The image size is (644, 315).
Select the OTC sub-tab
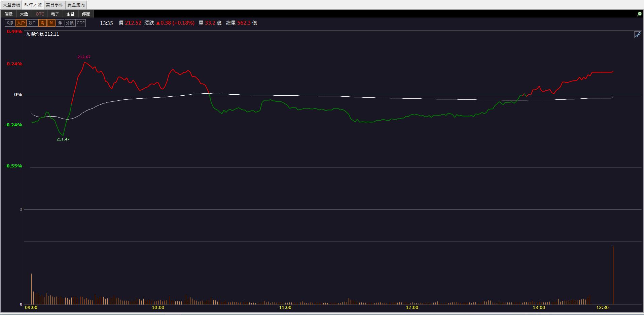click(x=40, y=14)
